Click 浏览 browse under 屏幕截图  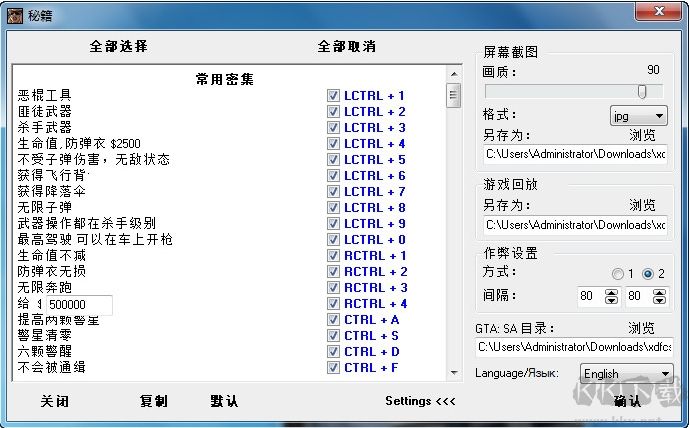pos(642,135)
